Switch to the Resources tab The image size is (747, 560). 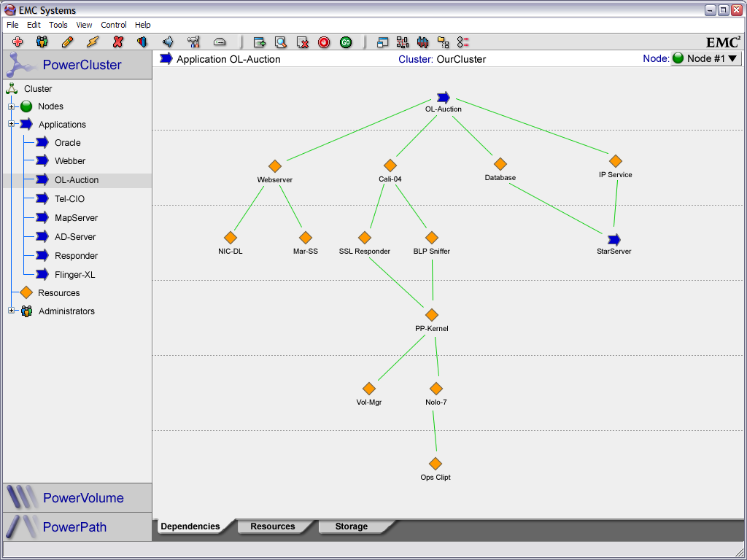(273, 526)
